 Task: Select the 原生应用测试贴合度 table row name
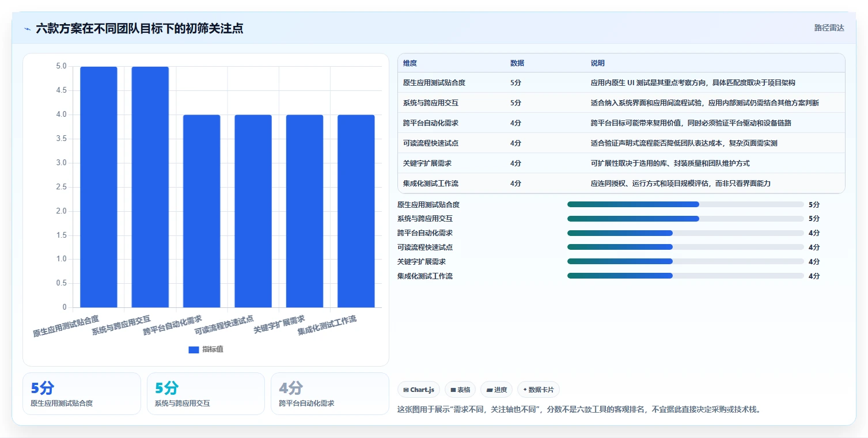(434, 83)
